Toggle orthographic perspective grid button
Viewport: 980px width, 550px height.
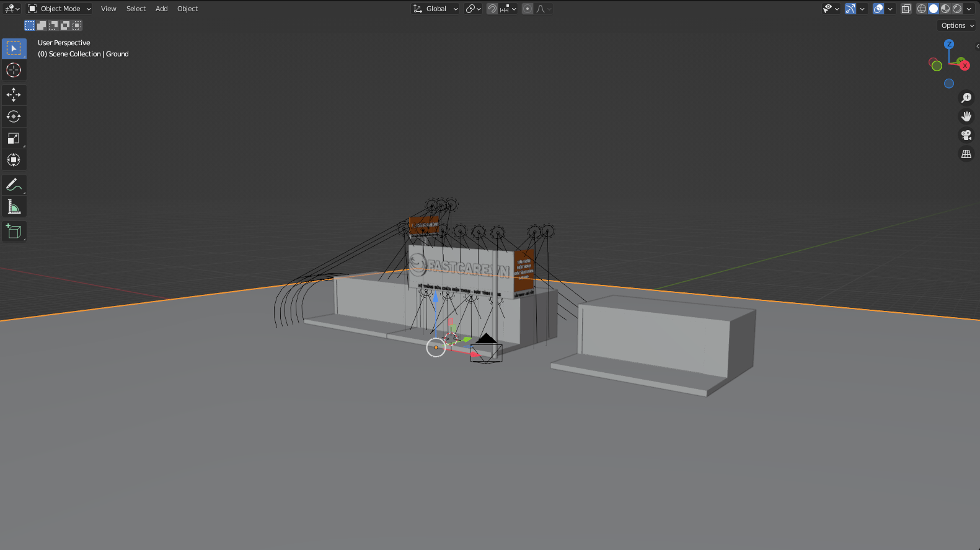(x=966, y=154)
